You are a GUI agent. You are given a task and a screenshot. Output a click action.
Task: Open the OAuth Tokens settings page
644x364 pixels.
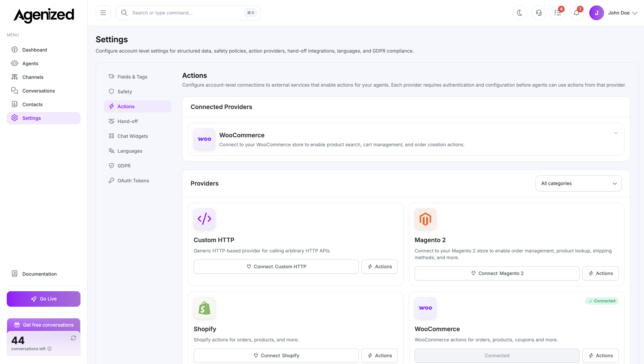133,180
